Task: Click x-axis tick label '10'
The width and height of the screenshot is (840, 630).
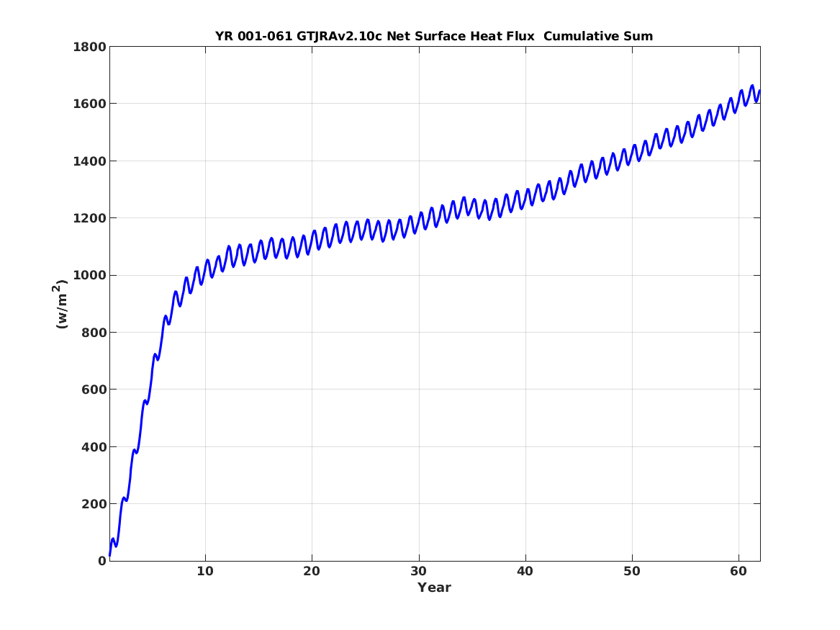Action: click(x=205, y=572)
